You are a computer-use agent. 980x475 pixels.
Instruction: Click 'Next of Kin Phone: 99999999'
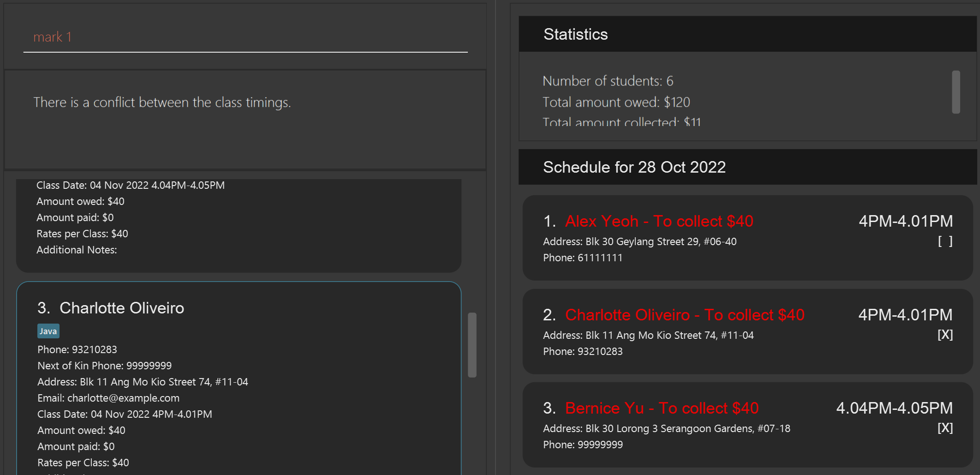click(x=104, y=366)
